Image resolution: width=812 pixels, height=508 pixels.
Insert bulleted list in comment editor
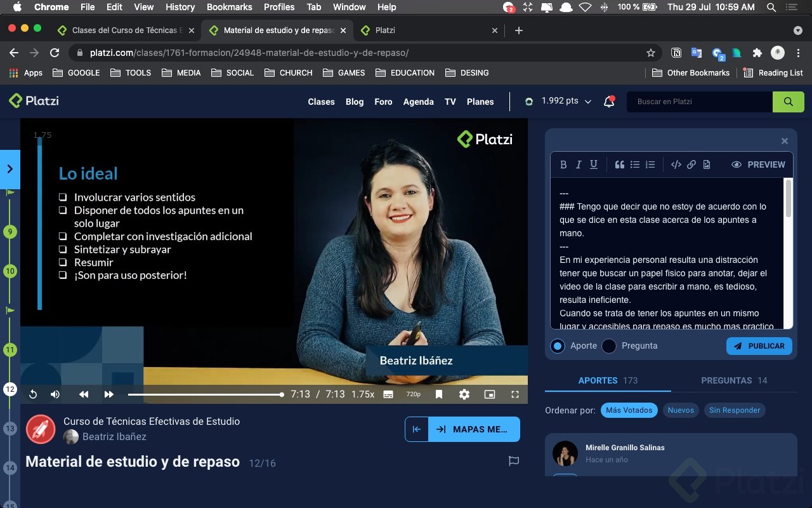pyautogui.click(x=635, y=164)
